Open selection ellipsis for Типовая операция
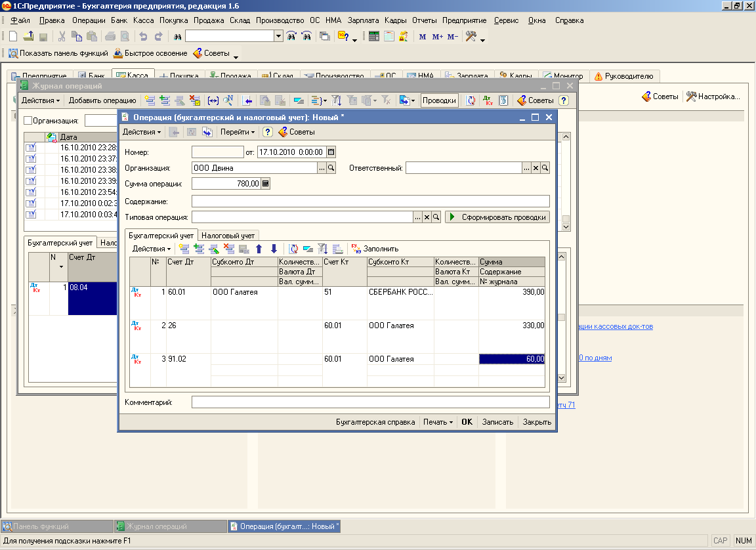The image size is (756, 550). [x=417, y=217]
